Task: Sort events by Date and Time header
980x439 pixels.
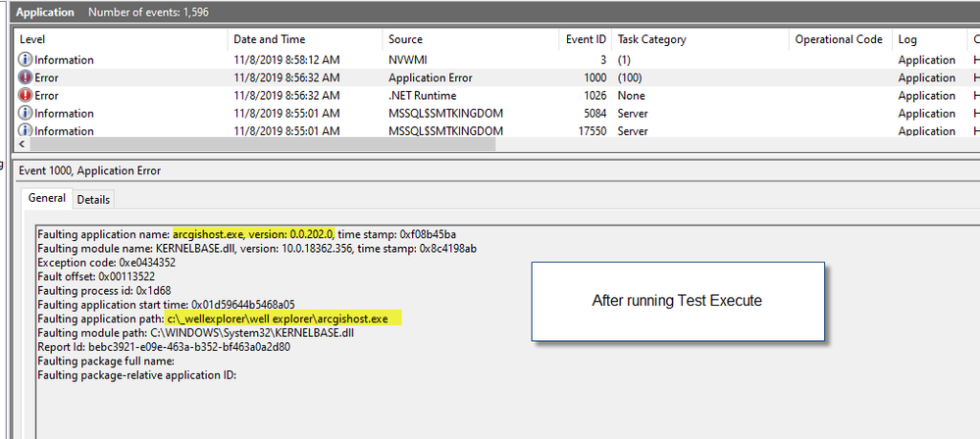Action: pyautogui.click(x=304, y=39)
